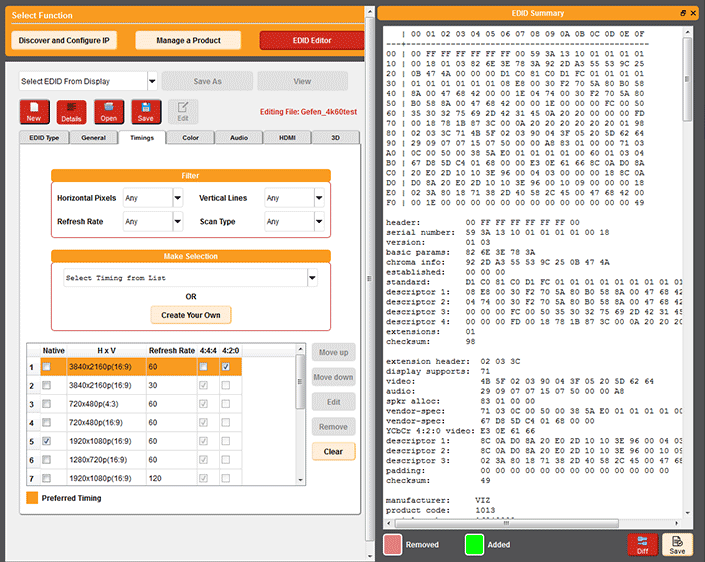Viewport: 705px width, 562px height.
Task: Click Save icon in EDID Summary panel
Action: point(677,544)
